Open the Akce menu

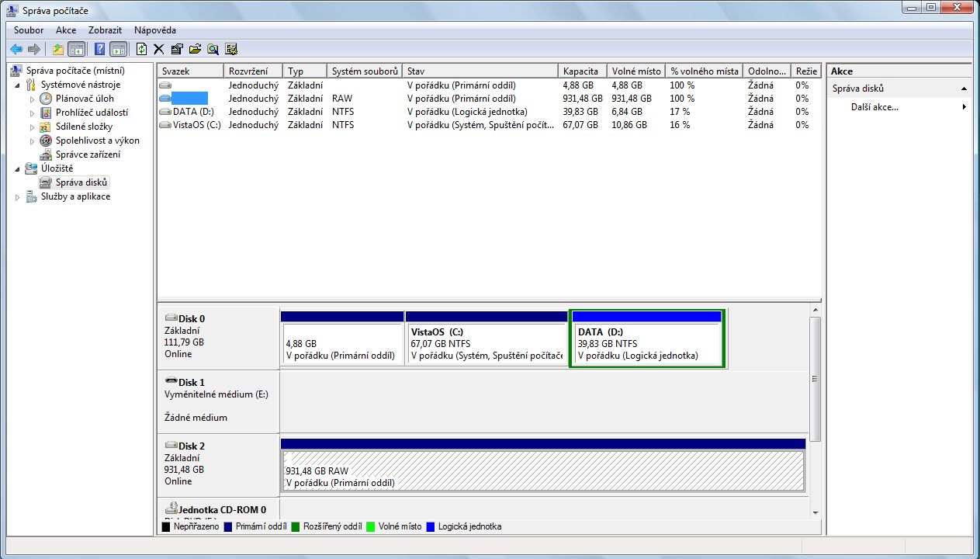pyautogui.click(x=66, y=30)
